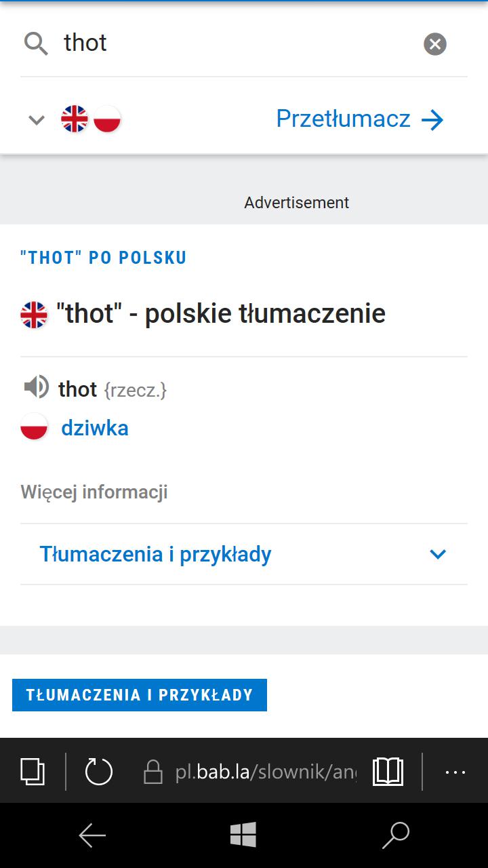
Task: Click the blue TŁUMACZENIA I PRZYKŁADY heading
Action: [140, 695]
